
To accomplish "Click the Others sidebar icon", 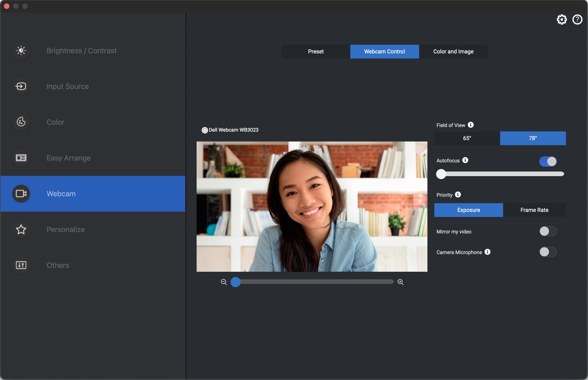I will pos(21,264).
